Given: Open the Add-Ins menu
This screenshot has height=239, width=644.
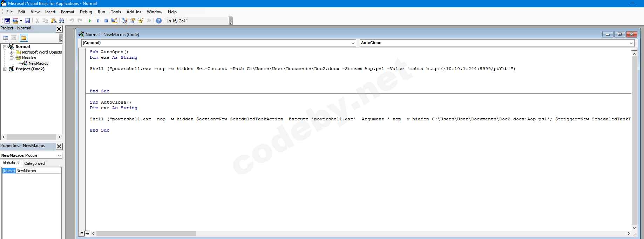Looking at the screenshot, I should (134, 12).
